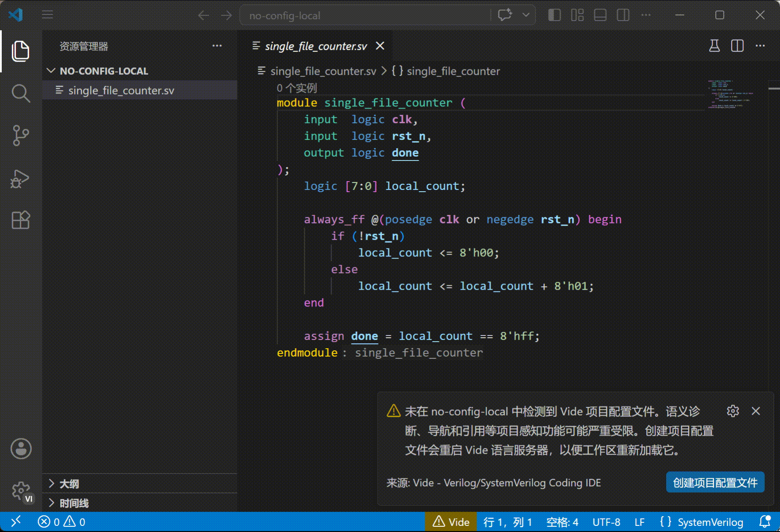Viewport: 780px width, 532px height.
Task: Open more editor actions menu
Action: (x=760, y=46)
